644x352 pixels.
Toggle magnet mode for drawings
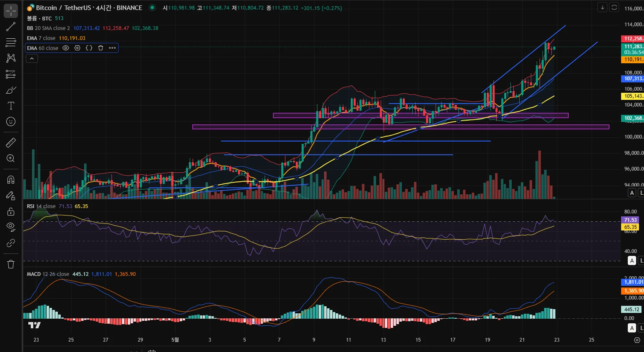tap(11, 180)
